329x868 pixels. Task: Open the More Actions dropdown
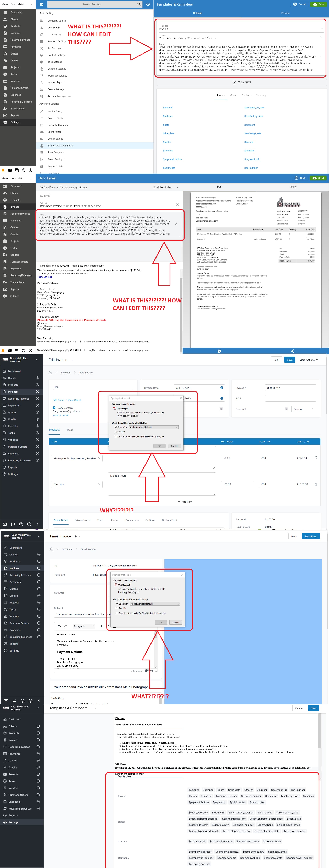point(308,360)
